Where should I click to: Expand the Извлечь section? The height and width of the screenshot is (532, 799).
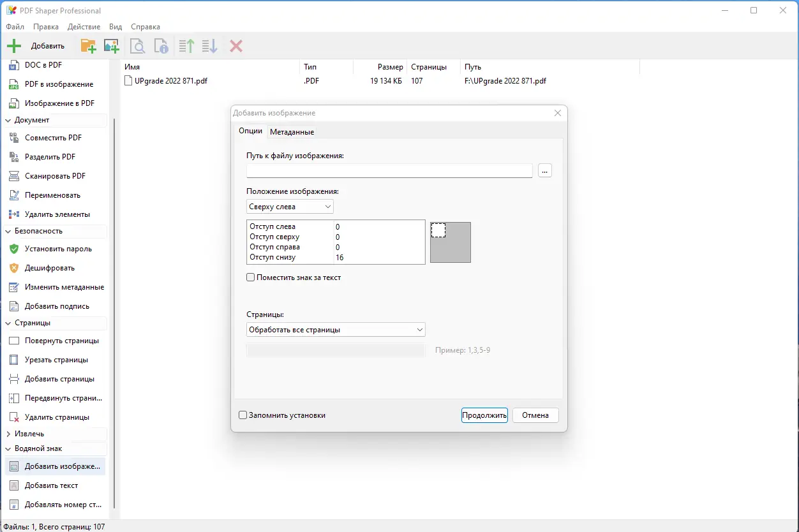pos(8,434)
